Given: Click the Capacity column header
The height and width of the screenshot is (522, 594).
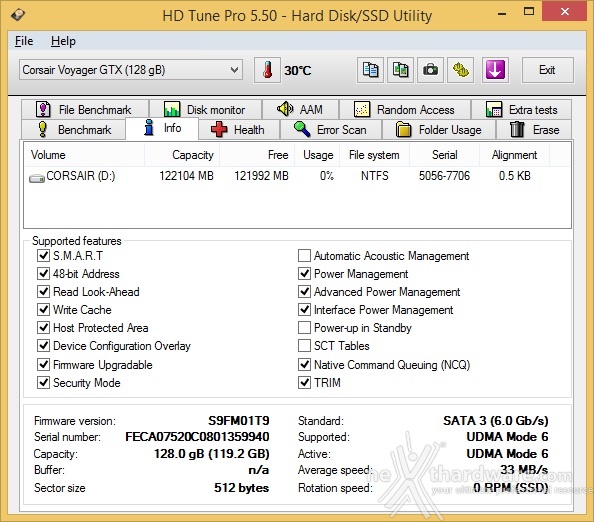Looking at the screenshot, I should (181, 155).
